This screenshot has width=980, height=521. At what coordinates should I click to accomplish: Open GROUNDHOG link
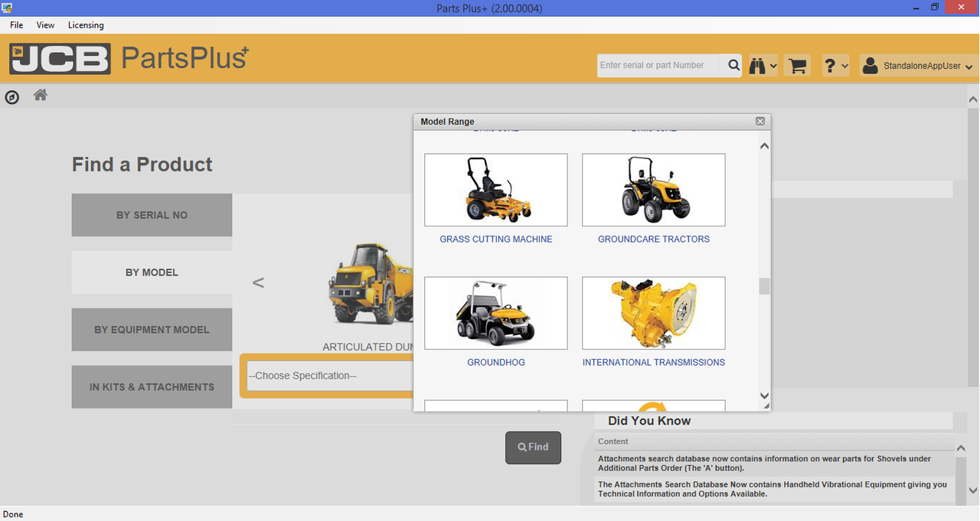pyautogui.click(x=496, y=363)
